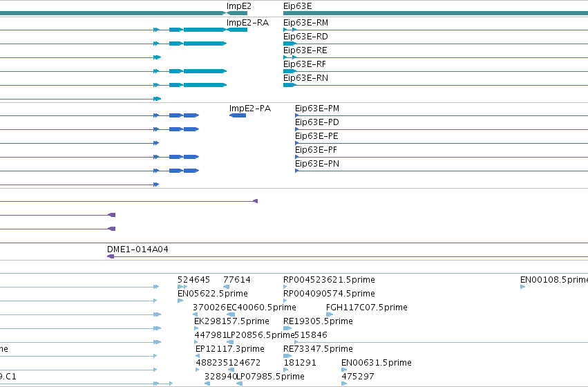Select the ImpE2-RA exon block
This screenshot has width=588, height=387.
pos(238,30)
